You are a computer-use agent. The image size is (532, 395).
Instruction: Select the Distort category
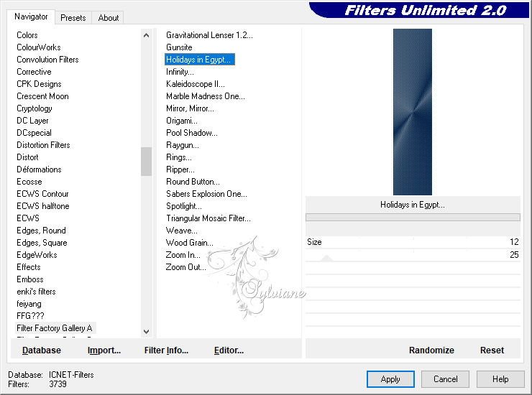[x=27, y=157]
